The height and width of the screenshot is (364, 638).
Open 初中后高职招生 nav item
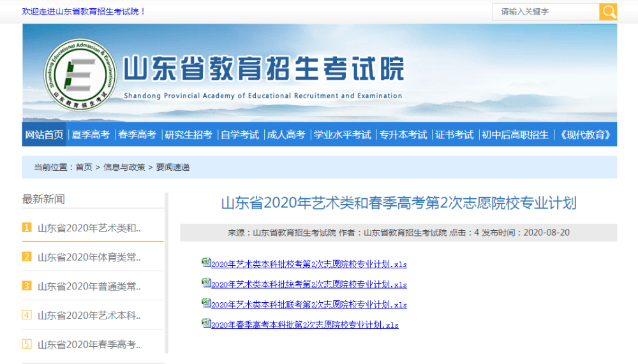(515, 135)
